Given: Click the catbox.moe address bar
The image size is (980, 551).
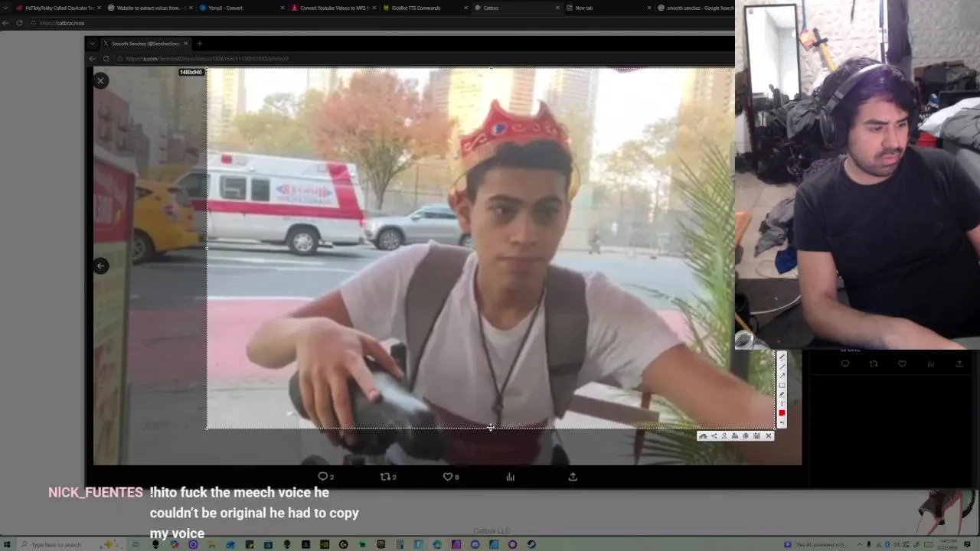Looking at the screenshot, I should pos(383,23).
